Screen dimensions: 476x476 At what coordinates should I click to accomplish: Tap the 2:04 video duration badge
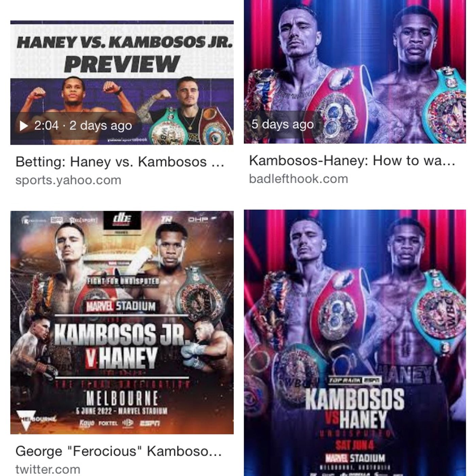(x=46, y=125)
